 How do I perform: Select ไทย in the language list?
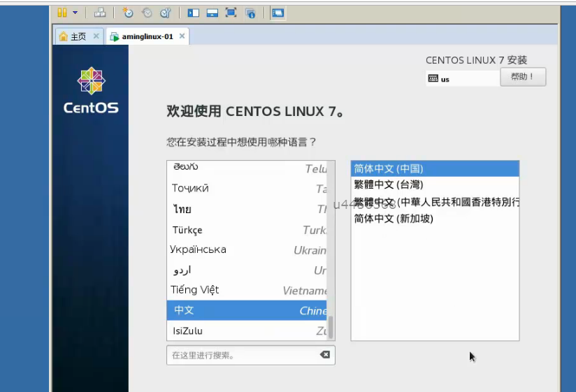pyautogui.click(x=247, y=209)
